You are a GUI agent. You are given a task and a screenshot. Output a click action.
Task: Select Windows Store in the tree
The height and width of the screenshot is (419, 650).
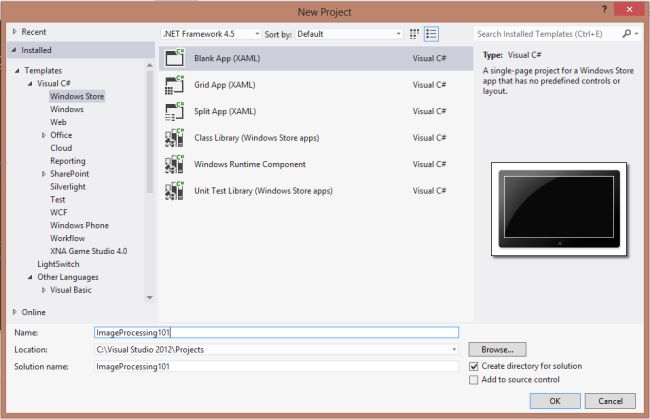point(77,96)
